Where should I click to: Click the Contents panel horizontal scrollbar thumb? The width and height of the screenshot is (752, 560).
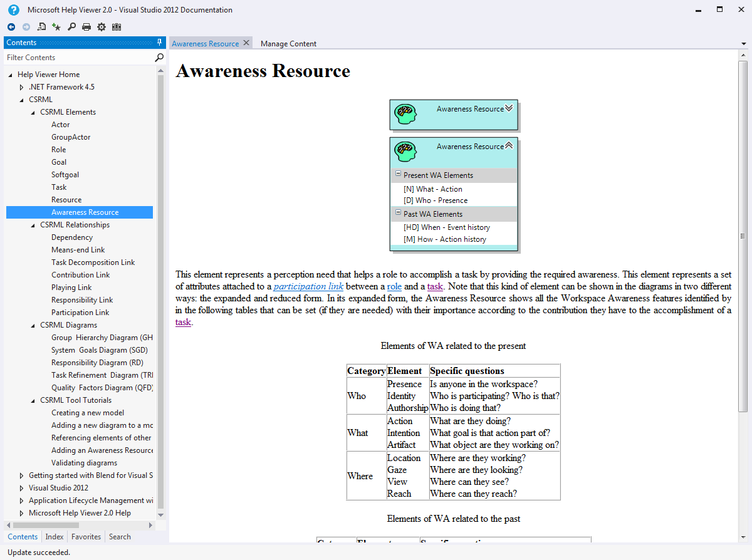(x=45, y=525)
